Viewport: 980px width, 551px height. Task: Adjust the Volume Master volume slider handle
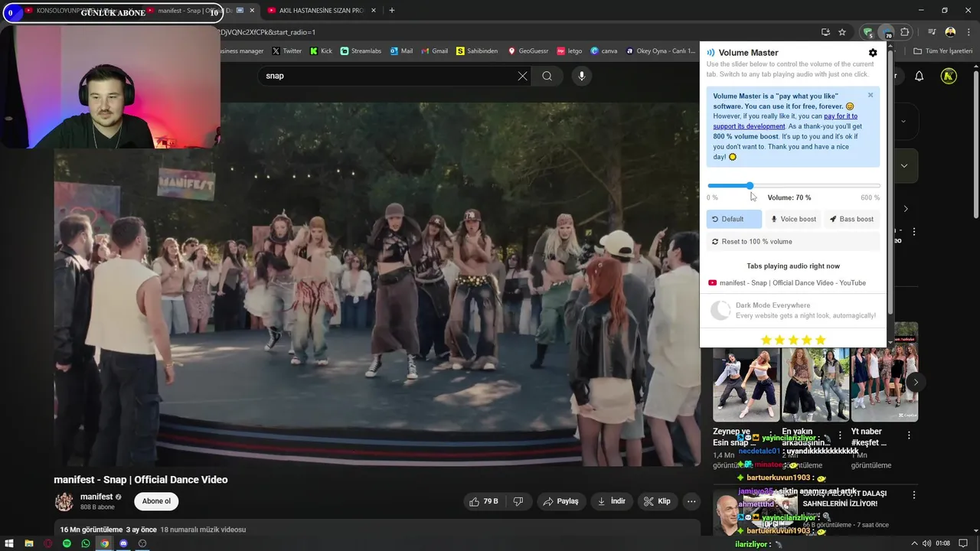pos(750,186)
